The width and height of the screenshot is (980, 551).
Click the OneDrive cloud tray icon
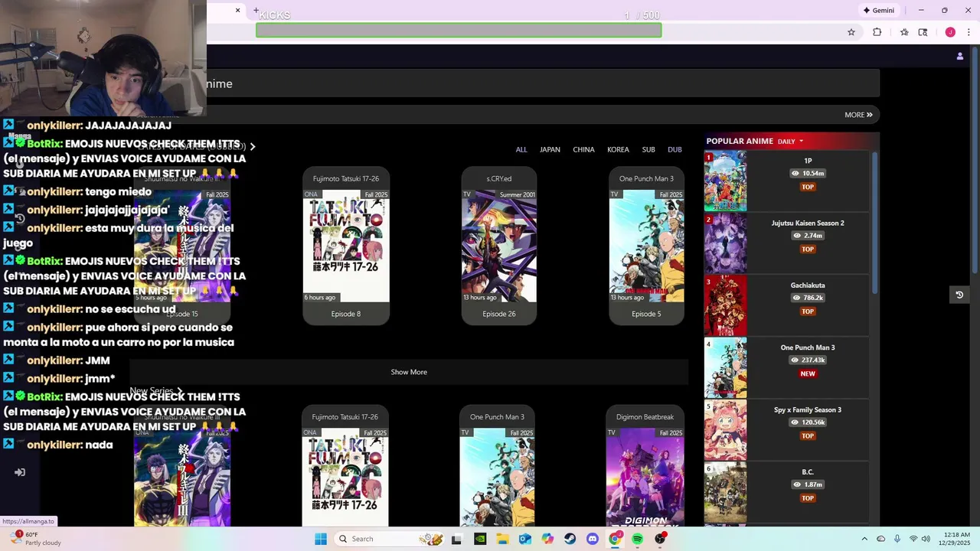click(880, 539)
